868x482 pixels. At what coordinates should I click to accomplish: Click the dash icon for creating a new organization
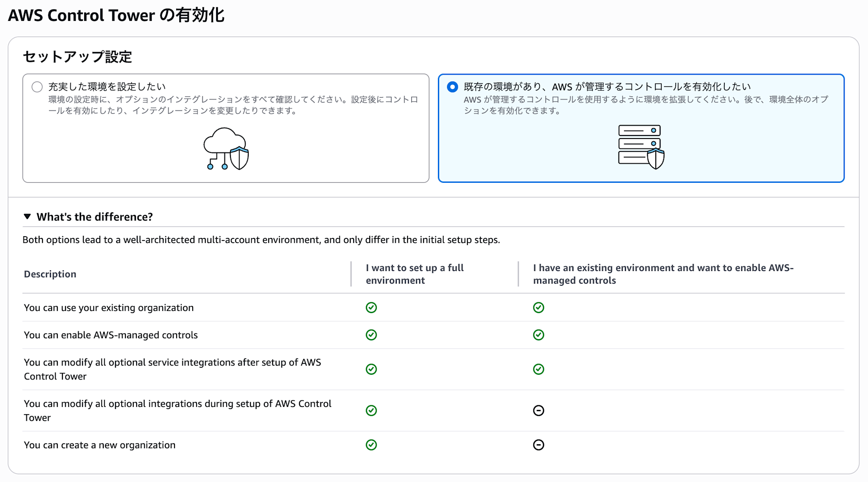pyautogui.click(x=539, y=445)
